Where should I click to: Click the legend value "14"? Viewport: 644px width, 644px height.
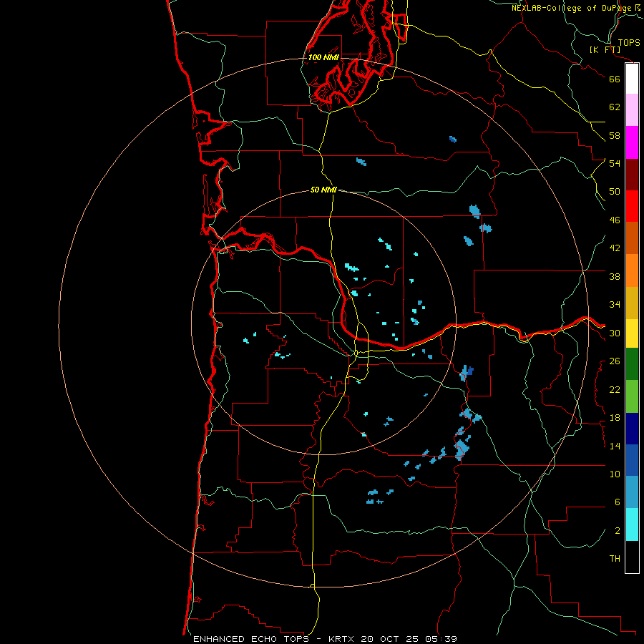coord(615,446)
